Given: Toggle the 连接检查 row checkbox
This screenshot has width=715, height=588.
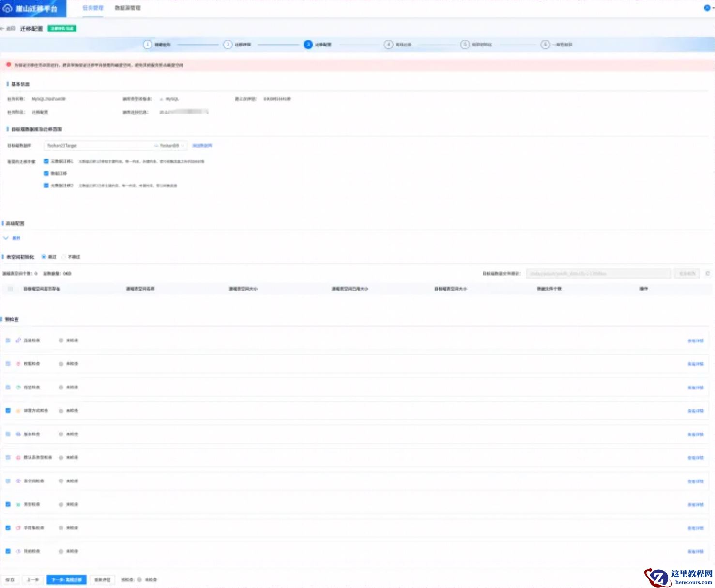Looking at the screenshot, I should coord(8,340).
